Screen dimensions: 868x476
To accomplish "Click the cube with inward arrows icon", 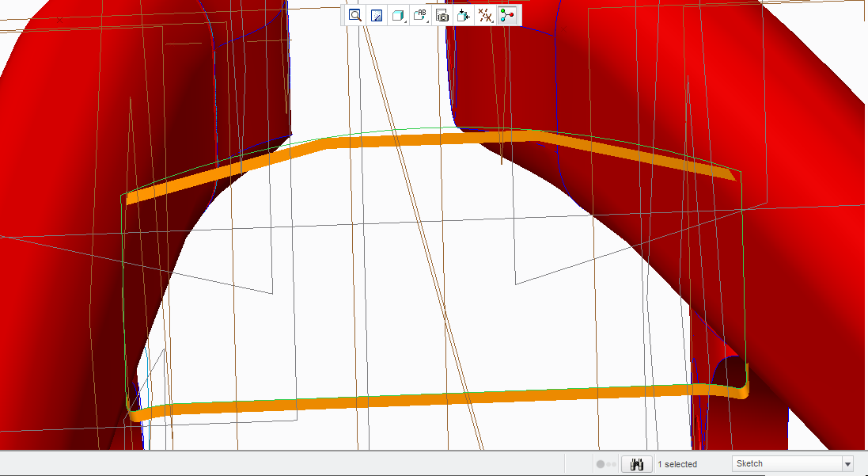I will [464, 16].
